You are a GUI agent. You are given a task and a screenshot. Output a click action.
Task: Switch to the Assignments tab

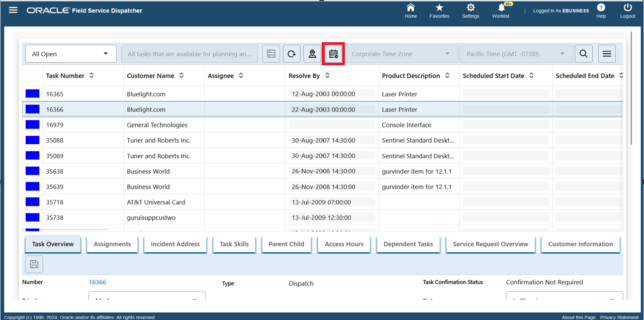(112, 244)
